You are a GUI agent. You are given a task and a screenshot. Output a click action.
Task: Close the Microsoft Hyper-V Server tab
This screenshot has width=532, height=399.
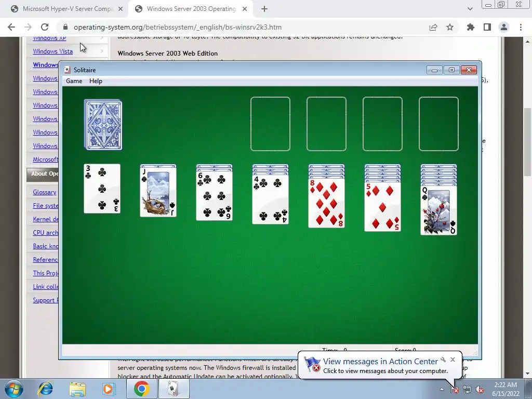pyautogui.click(x=120, y=9)
